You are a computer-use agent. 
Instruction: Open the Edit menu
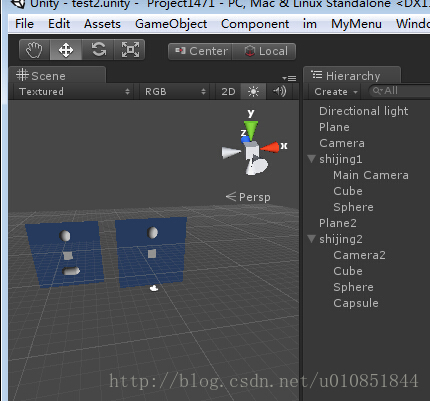pos(59,24)
